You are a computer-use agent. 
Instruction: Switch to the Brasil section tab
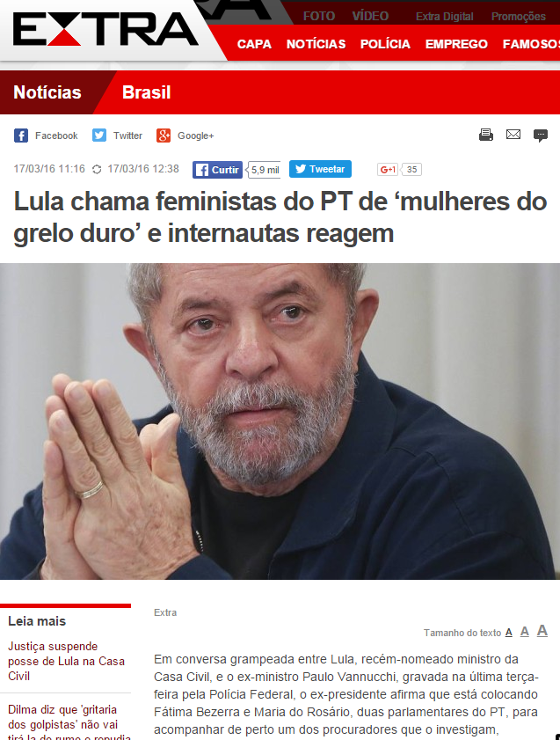(x=146, y=92)
